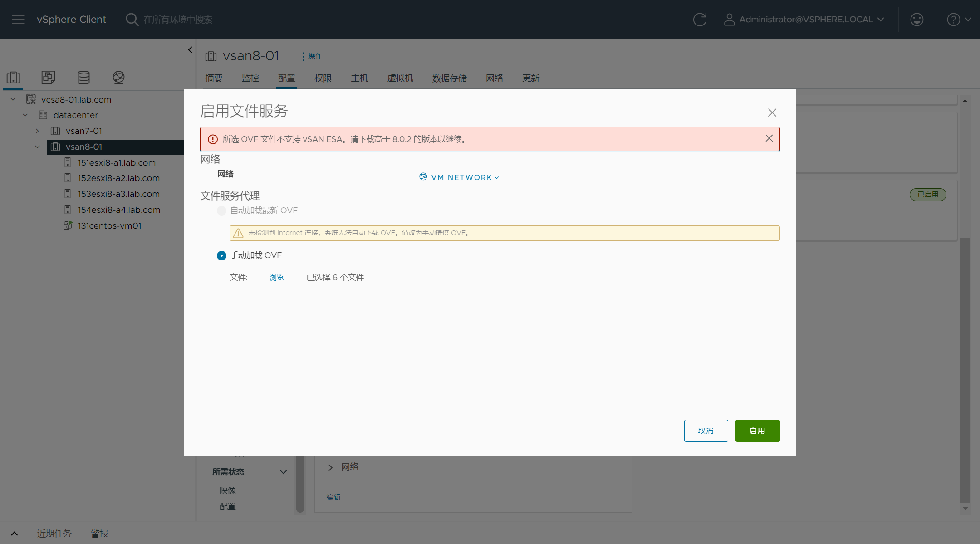The height and width of the screenshot is (544, 980).
Task: Open the 数据存储 tab
Action: tap(450, 78)
